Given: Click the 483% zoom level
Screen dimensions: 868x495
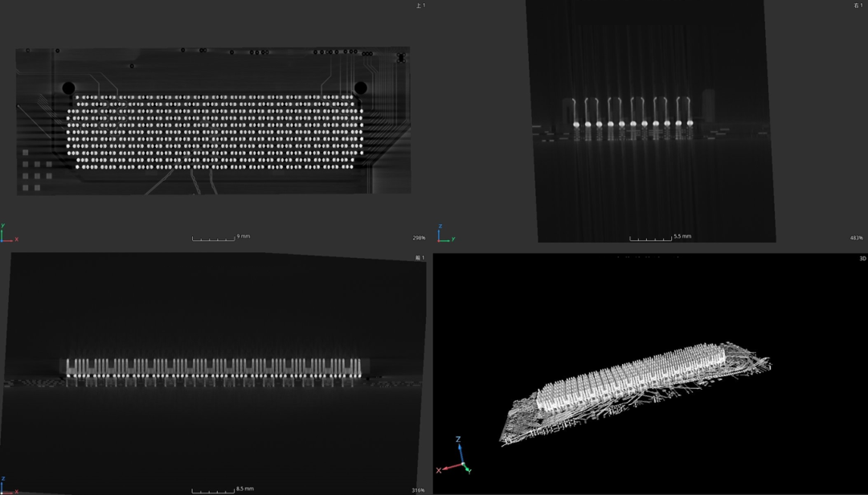Looking at the screenshot, I should pos(856,238).
